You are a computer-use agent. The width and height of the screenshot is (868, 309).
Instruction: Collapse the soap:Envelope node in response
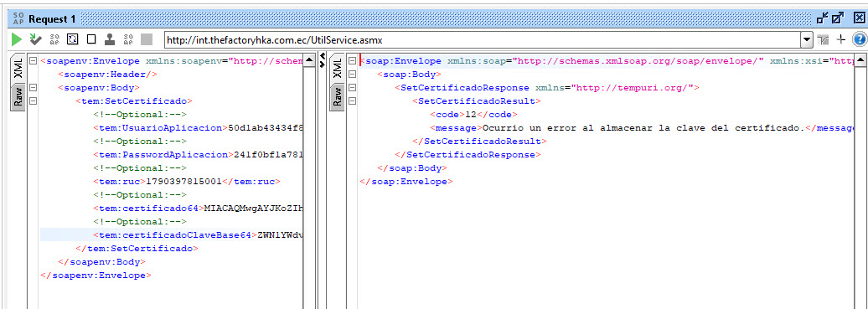click(352, 60)
